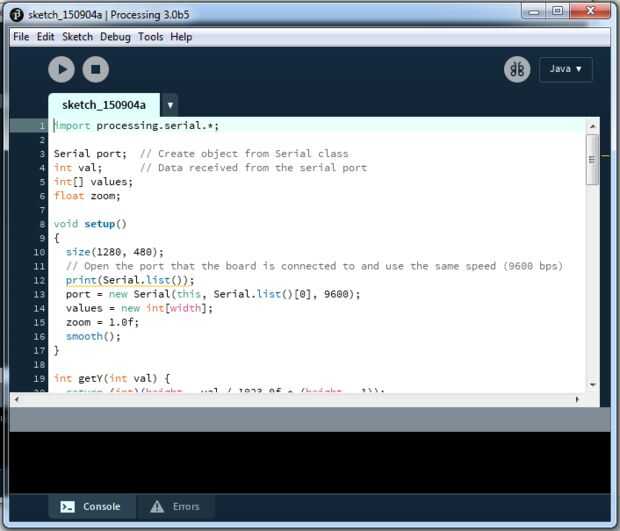The image size is (620, 531).
Task: Click the vertical scrollbar down arrow
Action: tap(592, 384)
